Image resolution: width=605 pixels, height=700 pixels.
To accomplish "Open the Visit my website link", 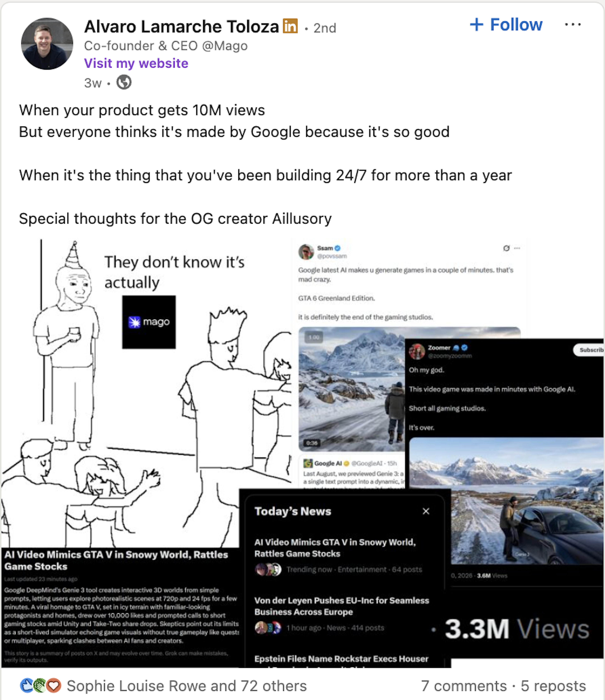I will [136, 63].
